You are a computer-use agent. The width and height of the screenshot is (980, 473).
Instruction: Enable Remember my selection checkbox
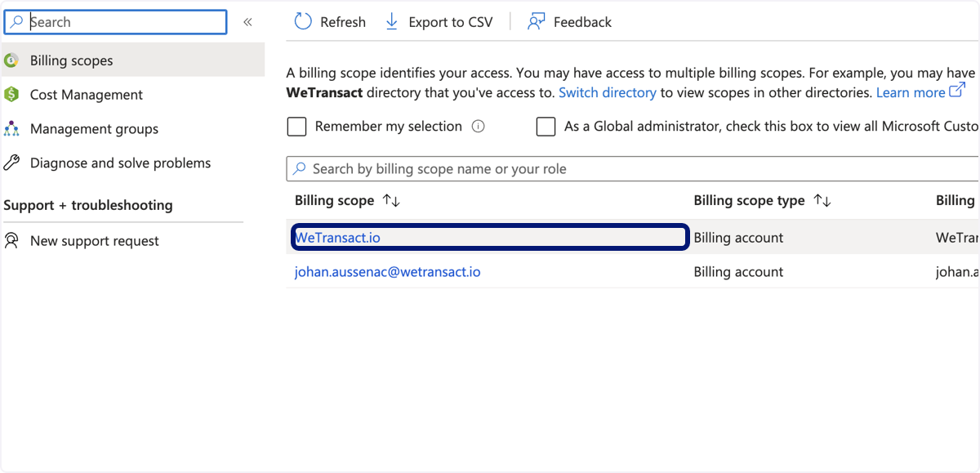click(297, 127)
